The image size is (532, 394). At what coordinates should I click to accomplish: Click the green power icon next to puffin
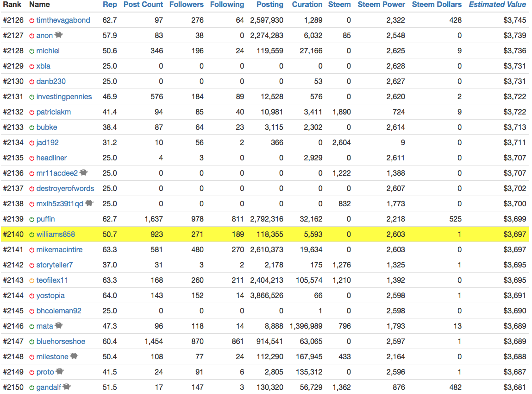(32, 219)
